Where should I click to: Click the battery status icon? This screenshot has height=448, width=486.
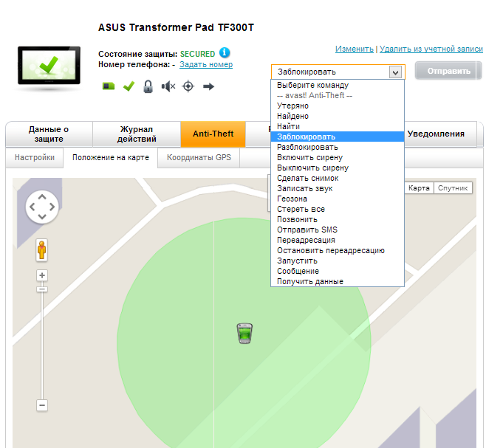point(109,86)
